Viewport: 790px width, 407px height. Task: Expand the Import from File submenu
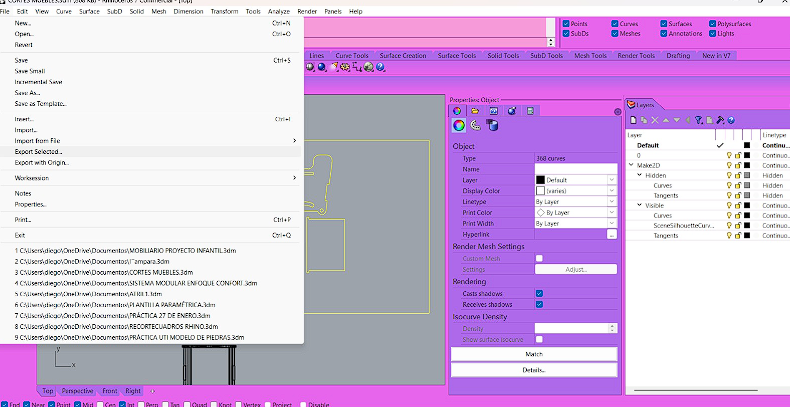151,141
